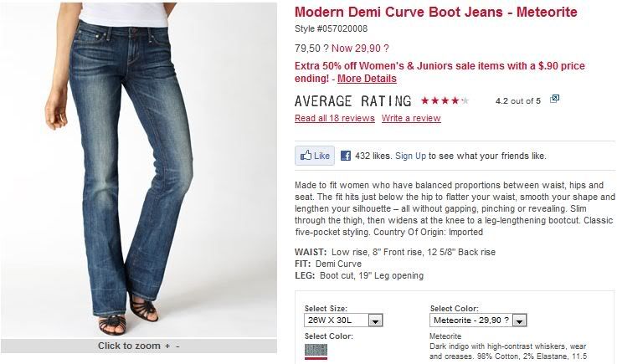Click the 432 likes count text
617x364 pixels.
373,156
